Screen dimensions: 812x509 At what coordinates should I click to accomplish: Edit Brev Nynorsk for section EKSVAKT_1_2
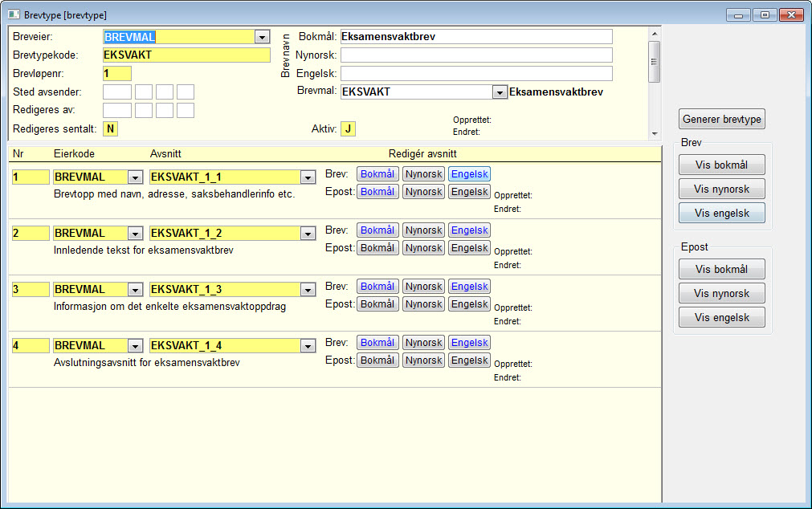point(423,230)
